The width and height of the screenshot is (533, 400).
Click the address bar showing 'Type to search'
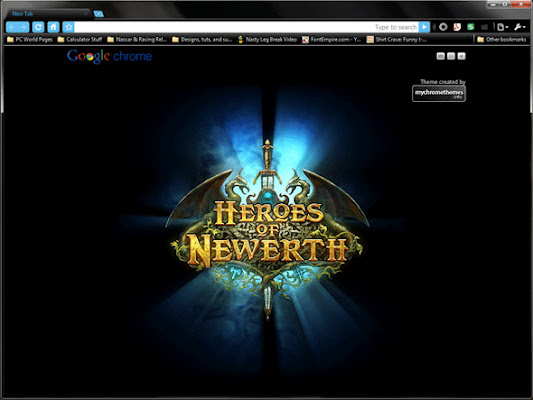246,27
